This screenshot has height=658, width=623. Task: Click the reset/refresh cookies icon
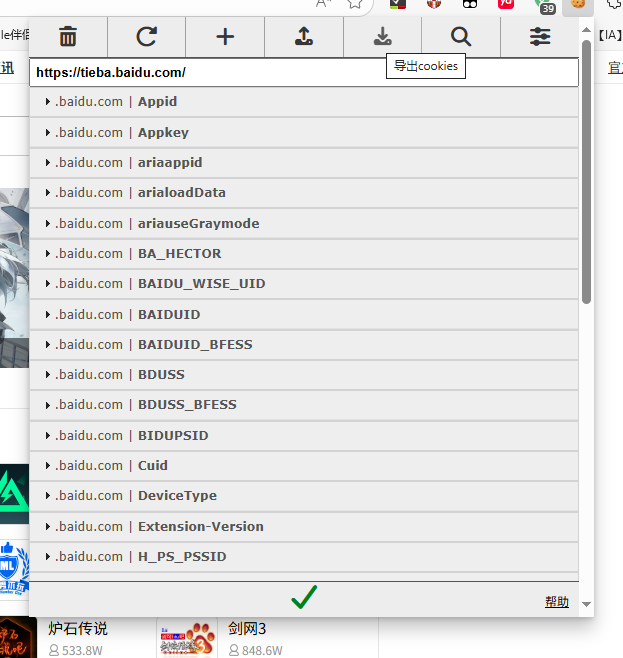tap(147, 37)
